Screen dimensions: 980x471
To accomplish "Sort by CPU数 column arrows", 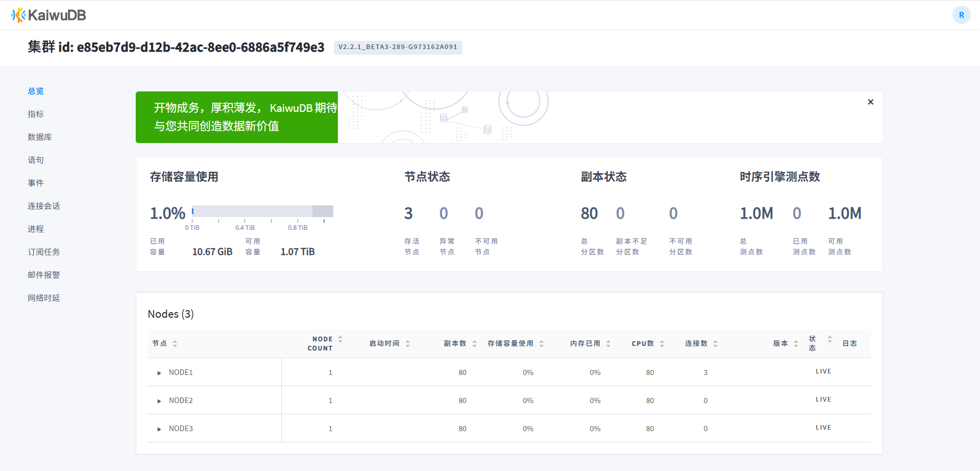I will (661, 344).
